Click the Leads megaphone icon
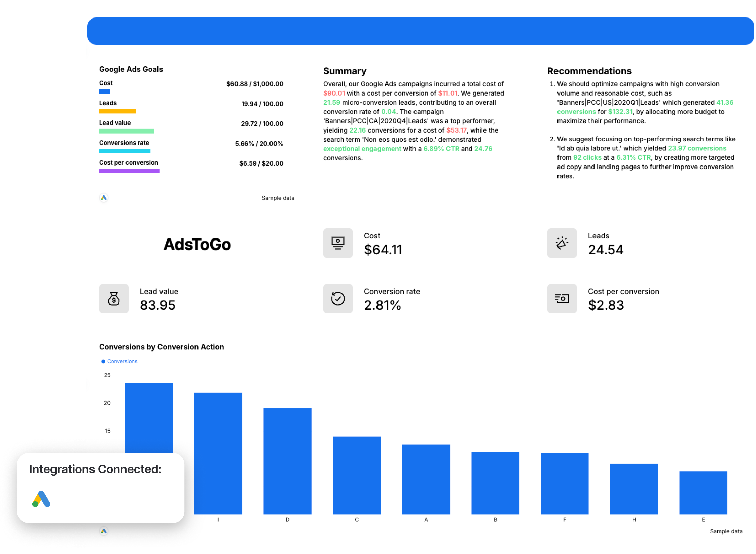 point(562,243)
